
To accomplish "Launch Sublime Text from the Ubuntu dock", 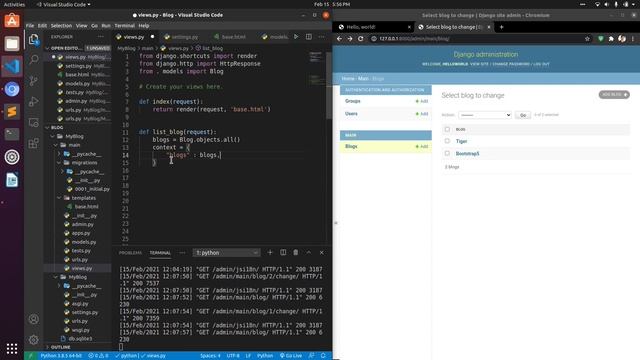I will pyautogui.click(x=12, y=111).
